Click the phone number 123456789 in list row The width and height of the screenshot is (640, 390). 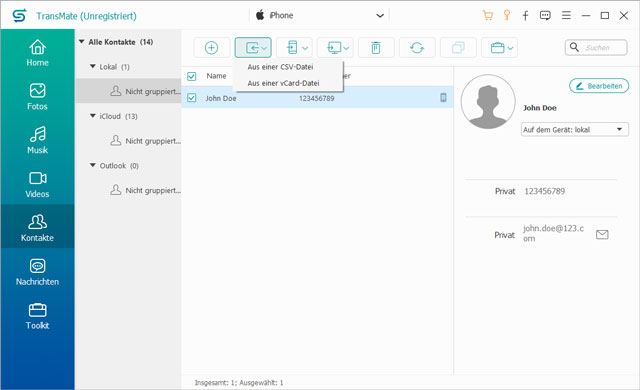[x=317, y=98]
